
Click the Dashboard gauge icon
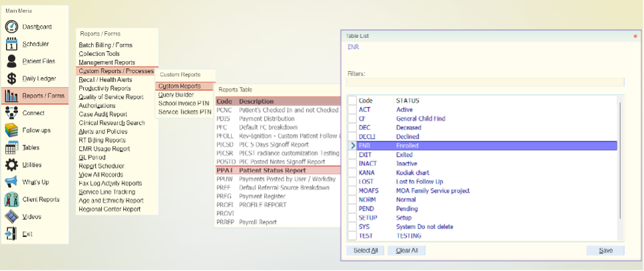click(x=11, y=27)
